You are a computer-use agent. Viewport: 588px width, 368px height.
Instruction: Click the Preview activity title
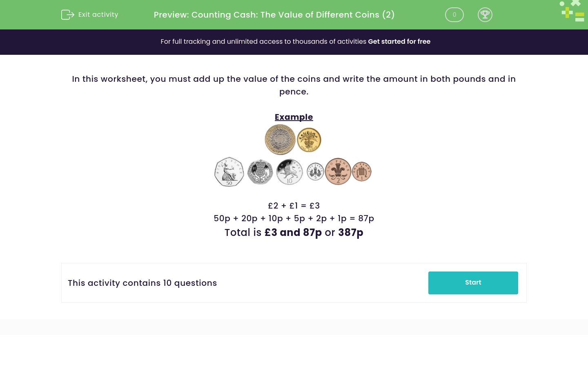click(x=274, y=15)
